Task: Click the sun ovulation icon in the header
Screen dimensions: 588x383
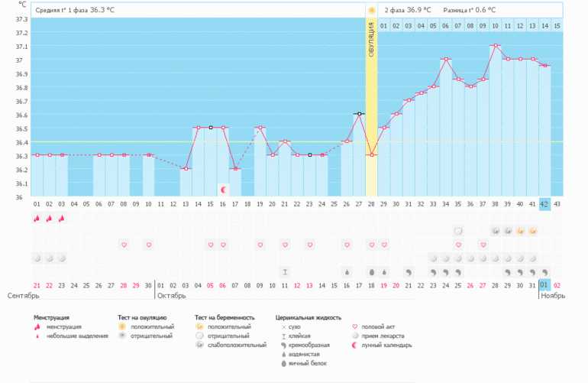Action: (x=372, y=11)
